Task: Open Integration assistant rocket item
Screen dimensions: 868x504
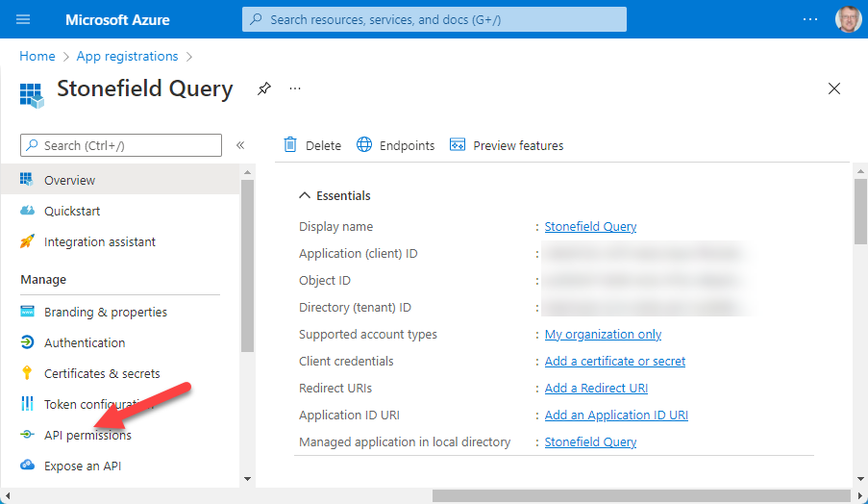Action: [x=99, y=241]
